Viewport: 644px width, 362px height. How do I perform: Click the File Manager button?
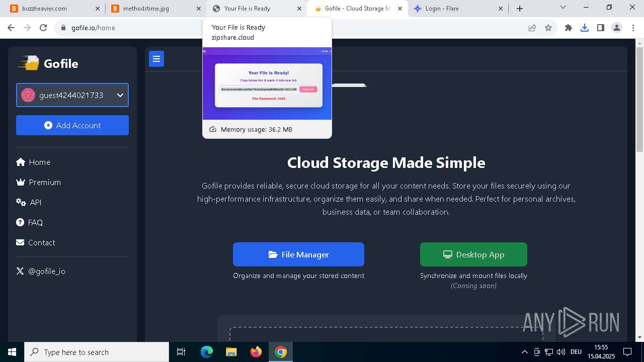[x=298, y=254]
